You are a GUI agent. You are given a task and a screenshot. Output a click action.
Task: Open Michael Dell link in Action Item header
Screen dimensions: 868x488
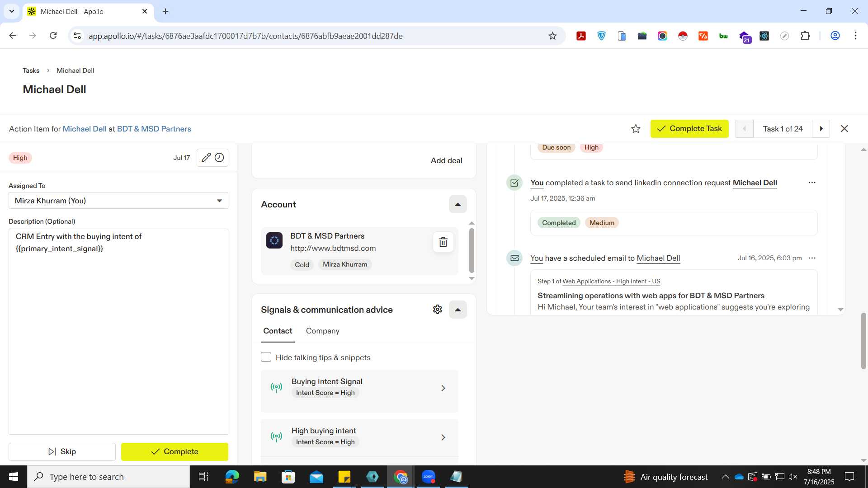(85, 129)
